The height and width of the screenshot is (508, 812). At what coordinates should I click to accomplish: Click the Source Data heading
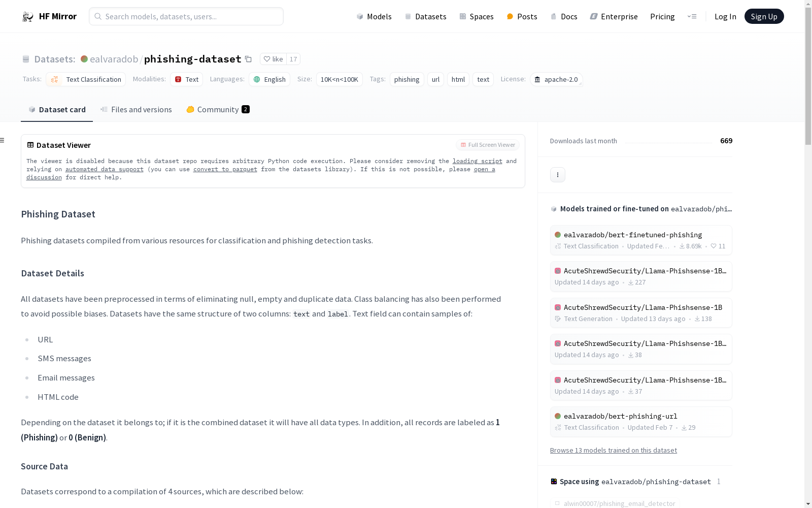coord(44,466)
